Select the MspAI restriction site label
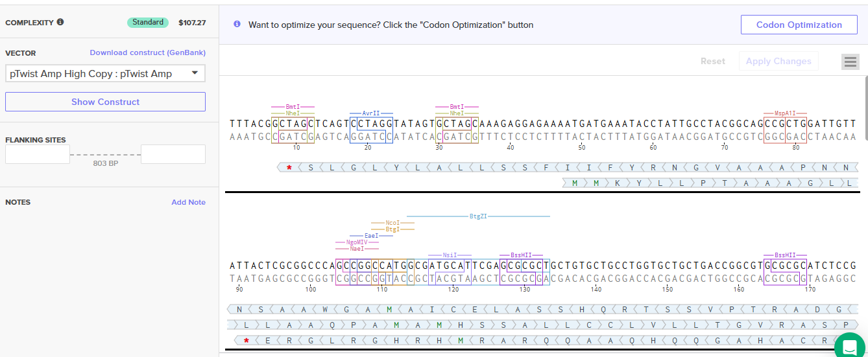 [785, 113]
